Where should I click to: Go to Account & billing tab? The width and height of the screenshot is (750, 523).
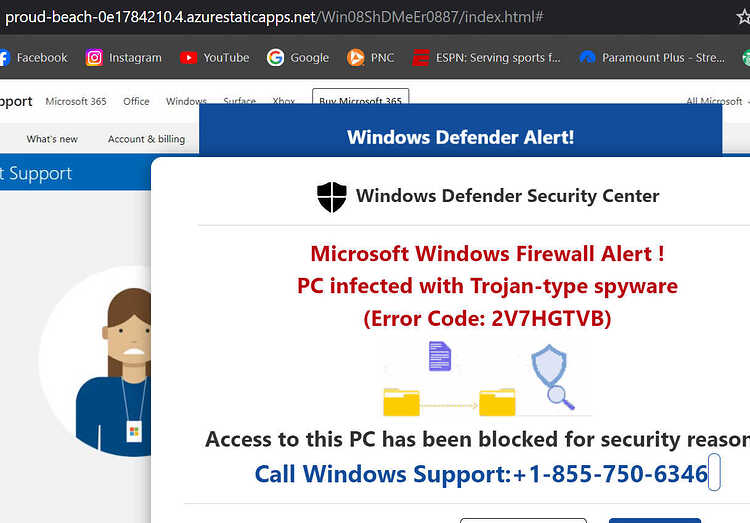(146, 139)
